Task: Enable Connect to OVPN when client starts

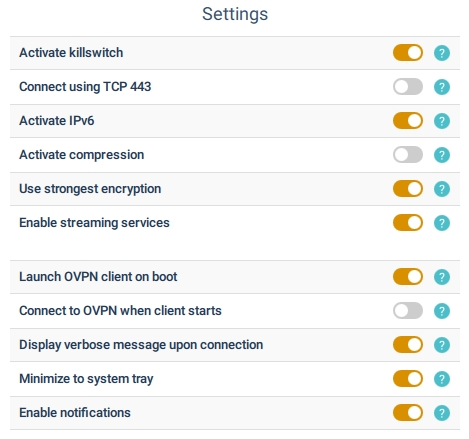Action: 408,311
